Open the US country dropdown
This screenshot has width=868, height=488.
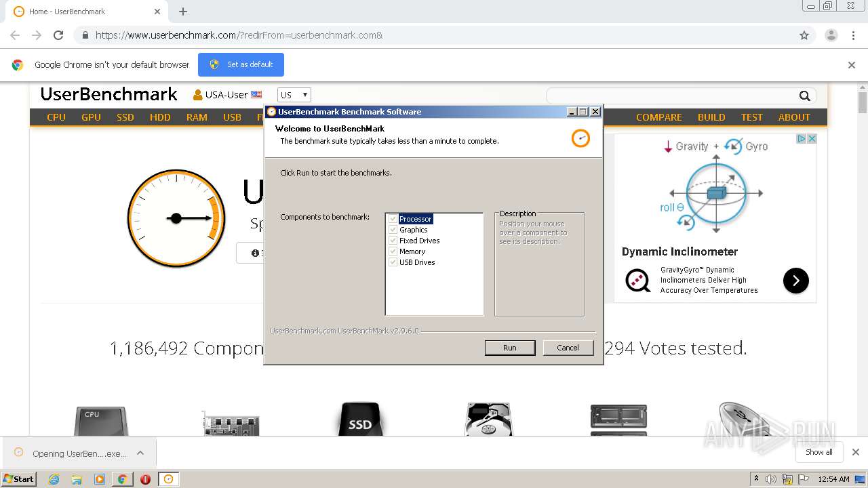[294, 95]
